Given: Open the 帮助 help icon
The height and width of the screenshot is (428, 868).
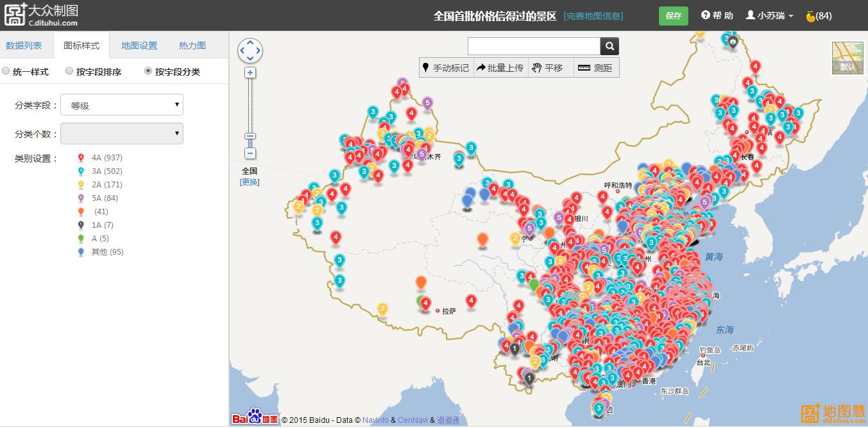Looking at the screenshot, I should pyautogui.click(x=706, y=15).
